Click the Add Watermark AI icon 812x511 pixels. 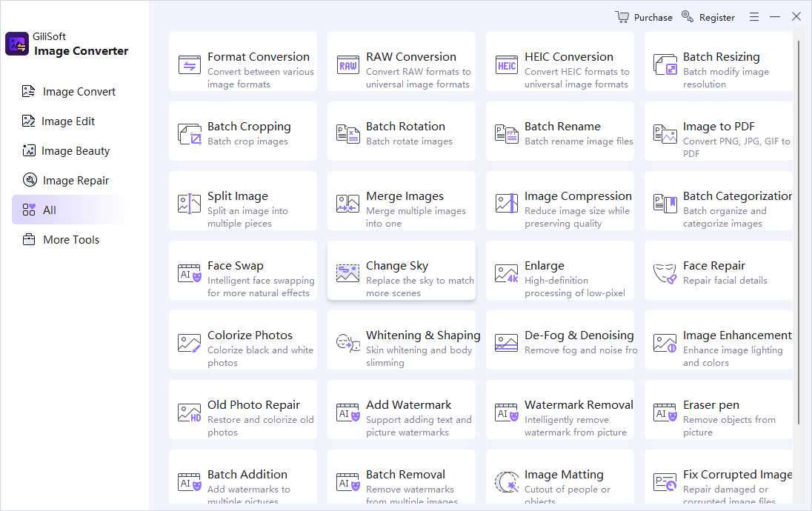coord(348,413)
